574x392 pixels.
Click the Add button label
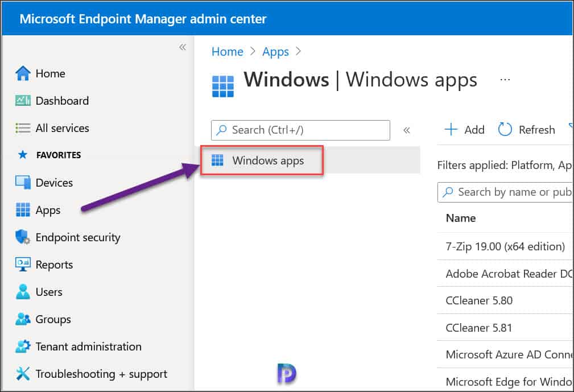pos(474,130)
